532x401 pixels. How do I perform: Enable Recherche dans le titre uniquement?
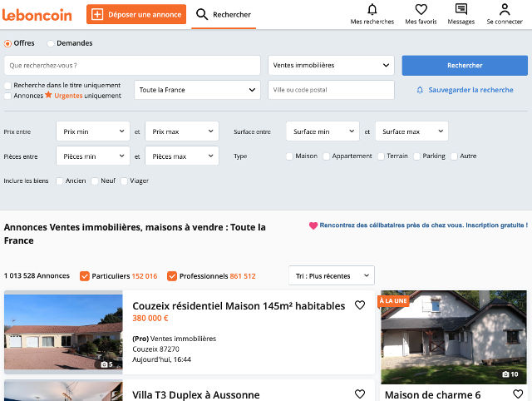click(7, 85)
